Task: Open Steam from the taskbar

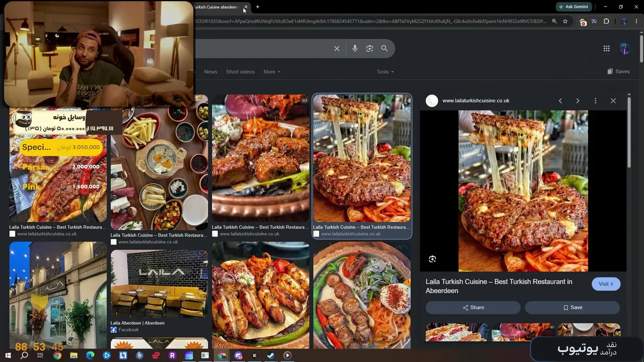Action: click(x=271, y=355)
